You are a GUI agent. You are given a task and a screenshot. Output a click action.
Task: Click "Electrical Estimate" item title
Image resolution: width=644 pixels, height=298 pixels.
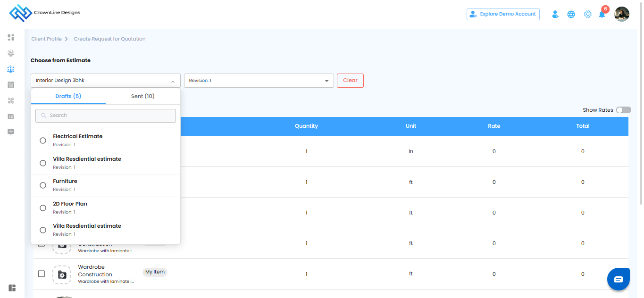[77, 136]
